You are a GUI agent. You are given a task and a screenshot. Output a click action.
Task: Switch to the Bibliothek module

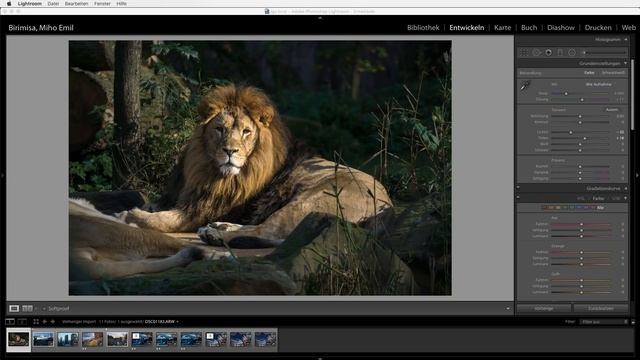point(423,27)
